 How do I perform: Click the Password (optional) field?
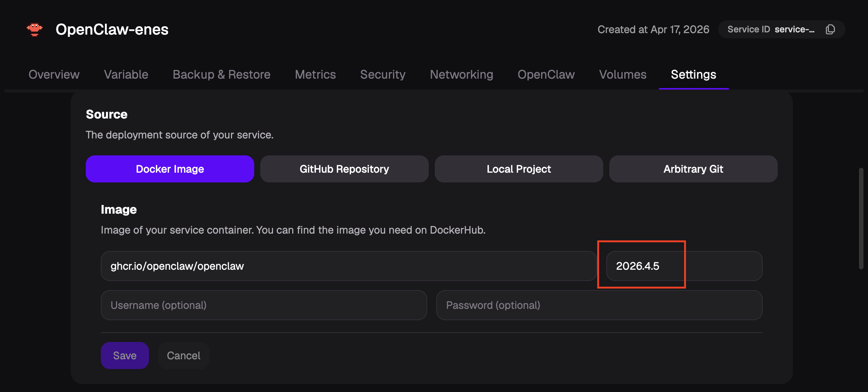599,305
